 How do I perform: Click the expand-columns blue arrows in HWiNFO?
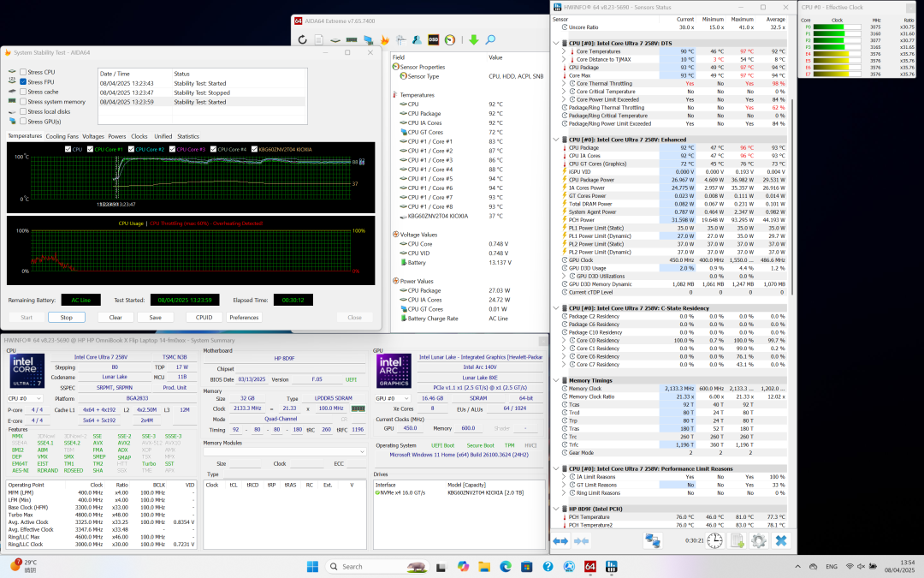(x=560, y=541)
